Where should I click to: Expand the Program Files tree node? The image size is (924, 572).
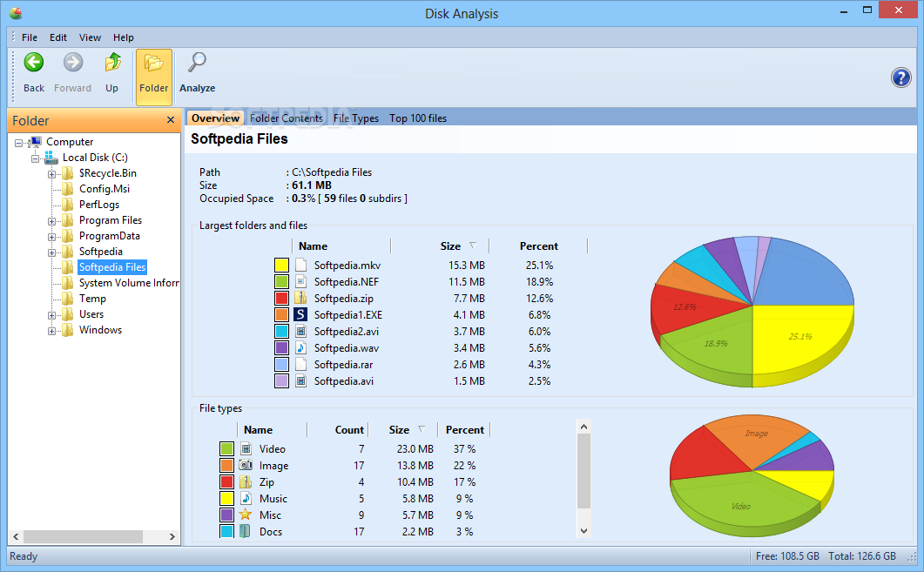coord(52,221)
